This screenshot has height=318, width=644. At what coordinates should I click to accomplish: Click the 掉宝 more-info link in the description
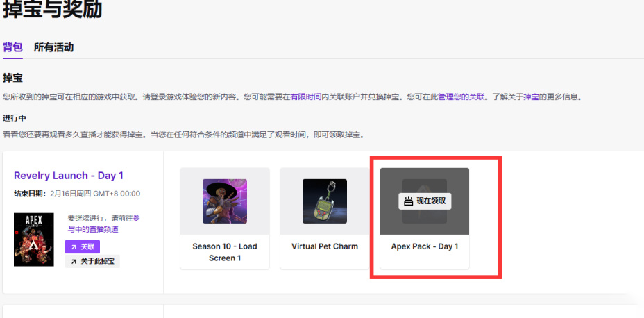point(531,97)
